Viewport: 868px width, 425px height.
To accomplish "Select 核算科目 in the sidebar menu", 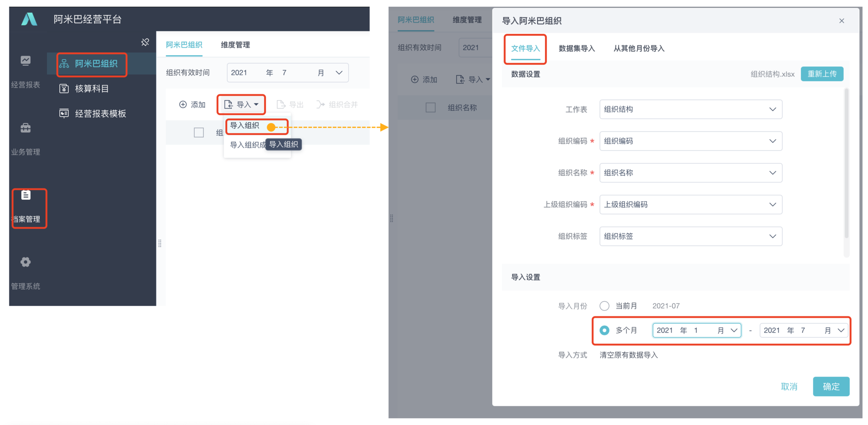I will pyautogui.click(x=92, y=89).
